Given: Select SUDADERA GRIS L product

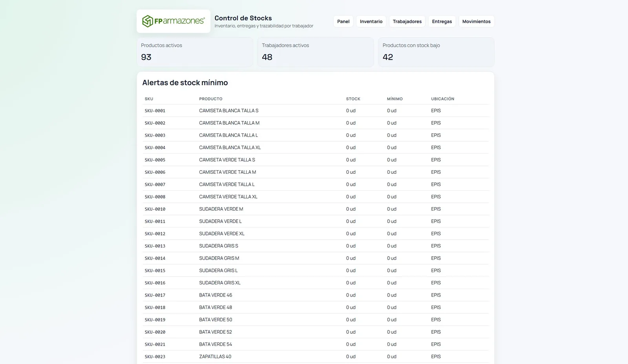Looking at the screenshot, I should [218, 270].
